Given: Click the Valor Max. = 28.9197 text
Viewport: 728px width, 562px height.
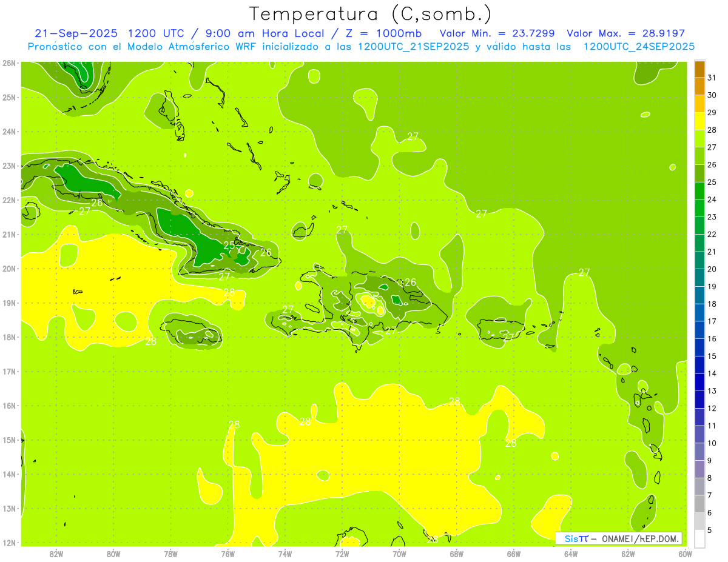Looking at the screenshot, I should pyautogui.click(x=625, y=33).
